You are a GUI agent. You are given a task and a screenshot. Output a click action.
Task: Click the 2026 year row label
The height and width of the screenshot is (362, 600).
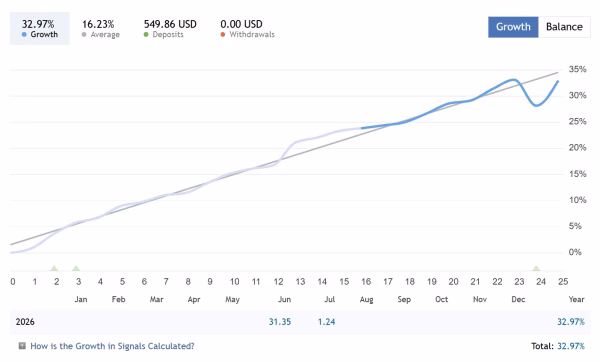(x=25, y=322)
